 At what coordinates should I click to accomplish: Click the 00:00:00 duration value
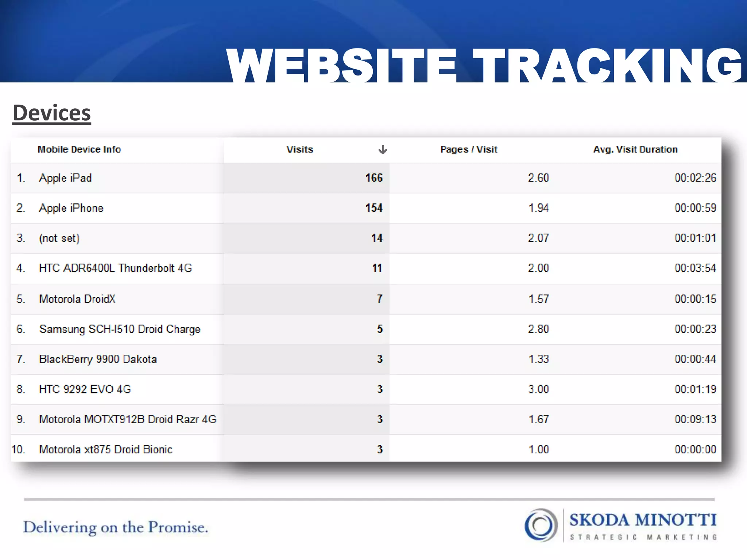695,450
